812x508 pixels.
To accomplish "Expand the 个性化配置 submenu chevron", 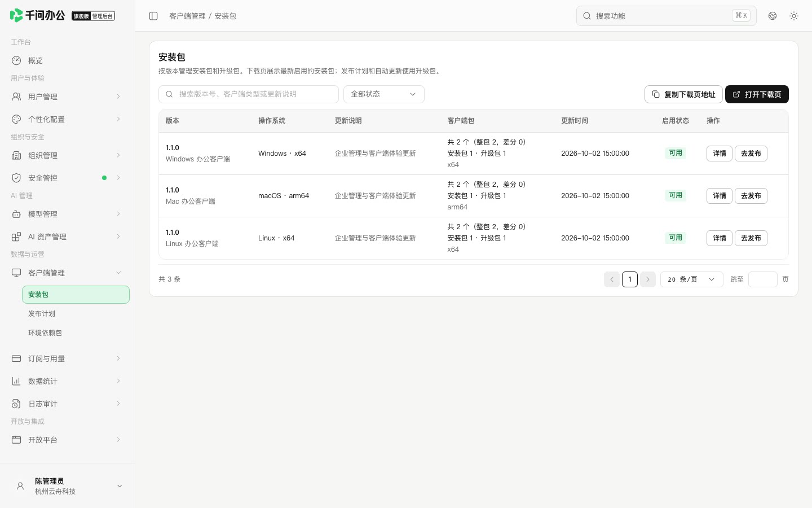I will click(118, 119).
